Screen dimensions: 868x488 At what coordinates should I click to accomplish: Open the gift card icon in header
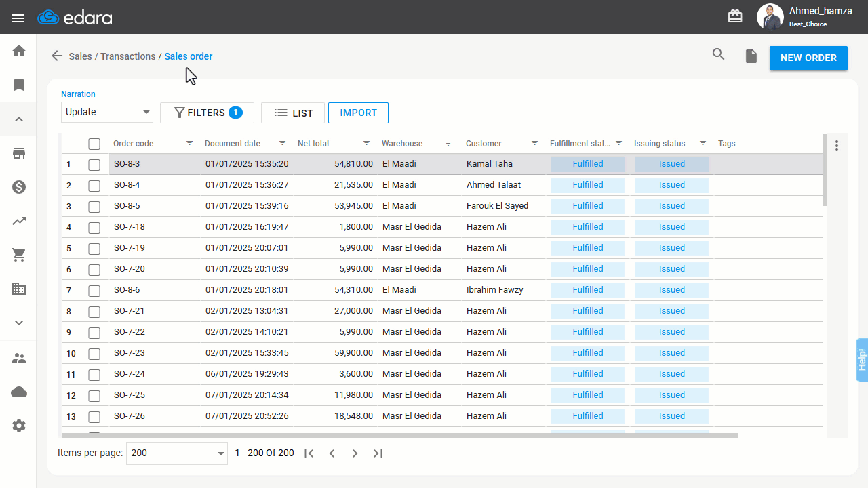tap(735, 16)
